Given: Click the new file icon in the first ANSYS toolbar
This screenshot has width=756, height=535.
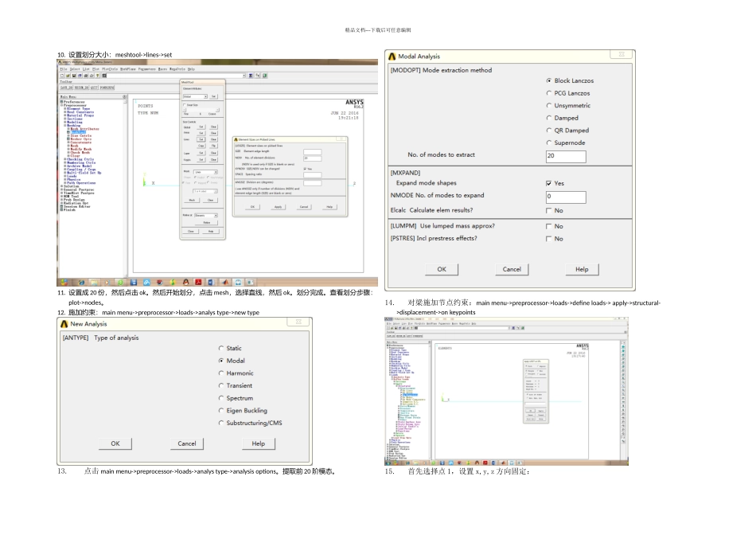Looking at the screenshot, I should tap(62, 76).
